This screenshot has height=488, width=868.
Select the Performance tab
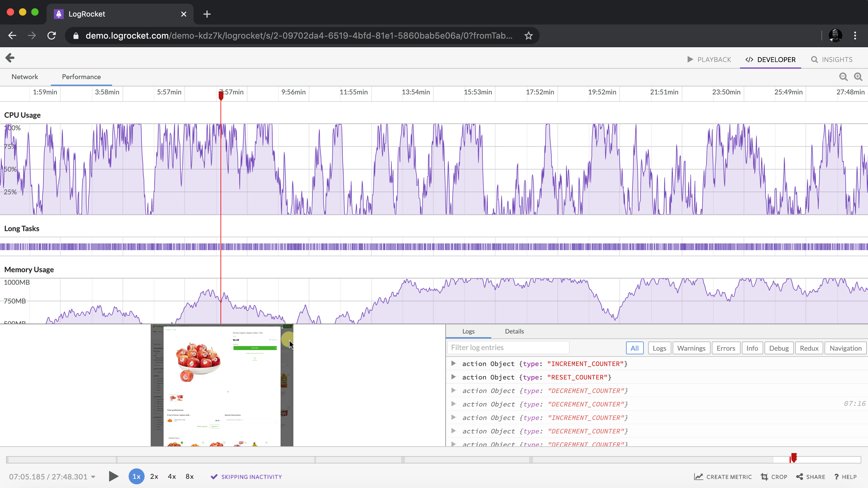point(81,76)
